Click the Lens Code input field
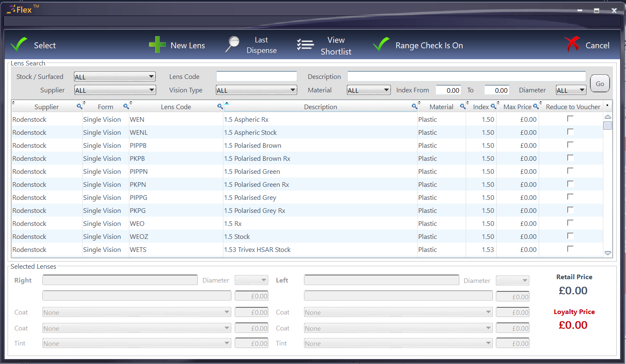The image size is (626, 364). click(x=257, y=76)
